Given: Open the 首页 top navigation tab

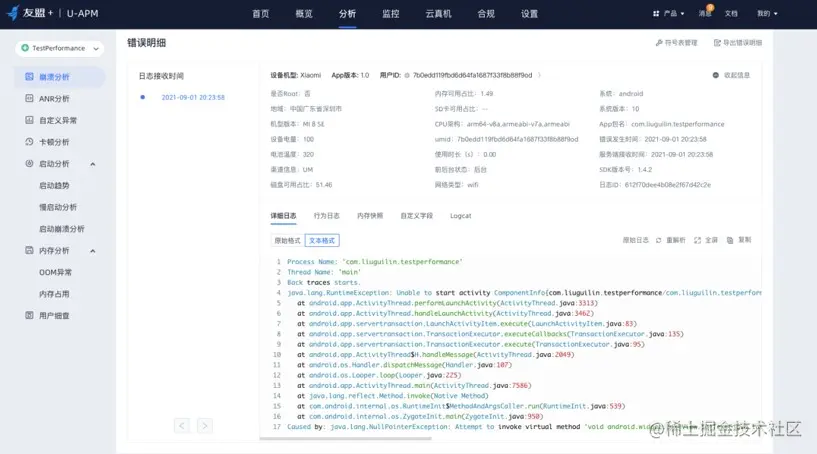Looking at the screenshot, I should pyautogui.click(x=261, y=14).
